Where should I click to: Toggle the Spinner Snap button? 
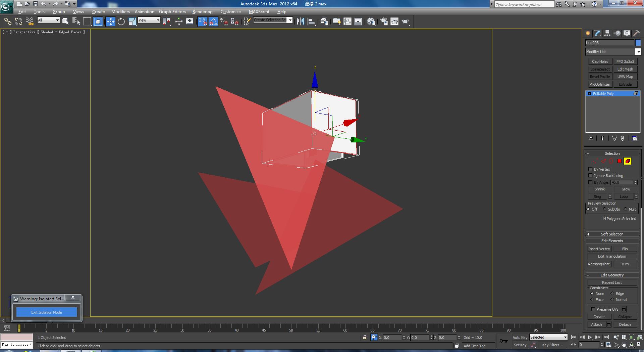pyautogui.click(x=235, y=21)
